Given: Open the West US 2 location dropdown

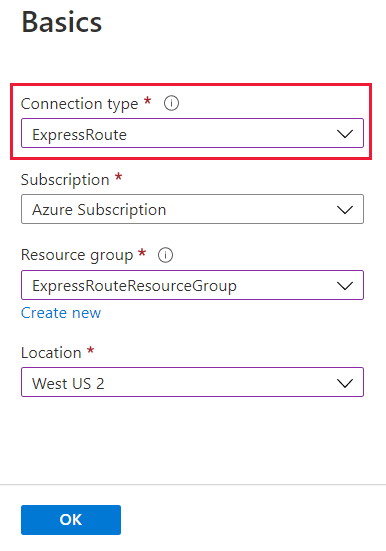Looking at the screenshot, I should click(192, 382).
